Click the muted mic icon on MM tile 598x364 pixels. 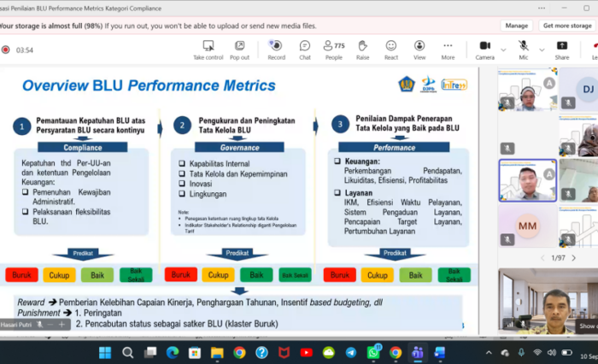click(x=507, y=239)
